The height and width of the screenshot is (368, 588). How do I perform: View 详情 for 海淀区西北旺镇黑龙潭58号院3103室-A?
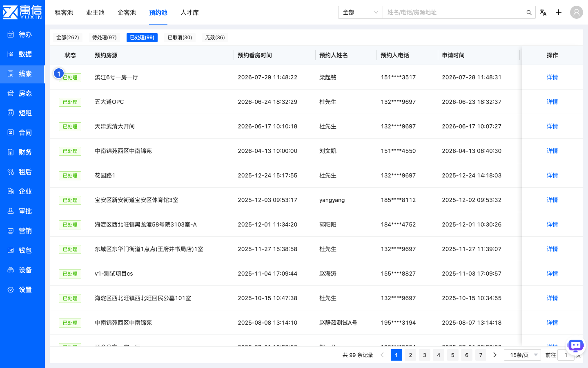552,224
